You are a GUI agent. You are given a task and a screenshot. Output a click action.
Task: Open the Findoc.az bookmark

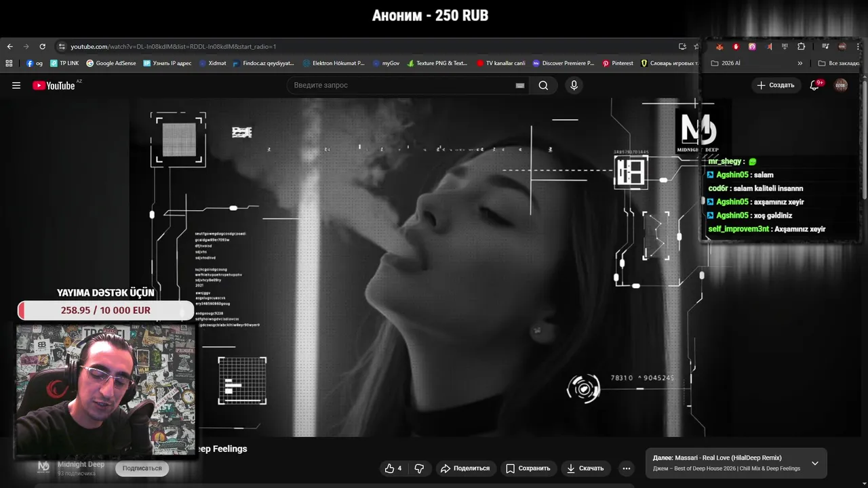(264, 63)
